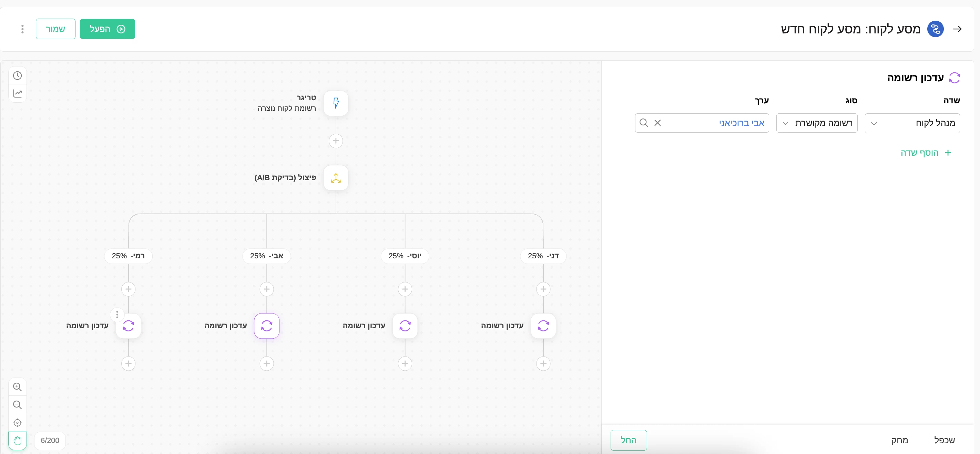
Task: Center the canvas with the target icon
Action: point(18,422)
